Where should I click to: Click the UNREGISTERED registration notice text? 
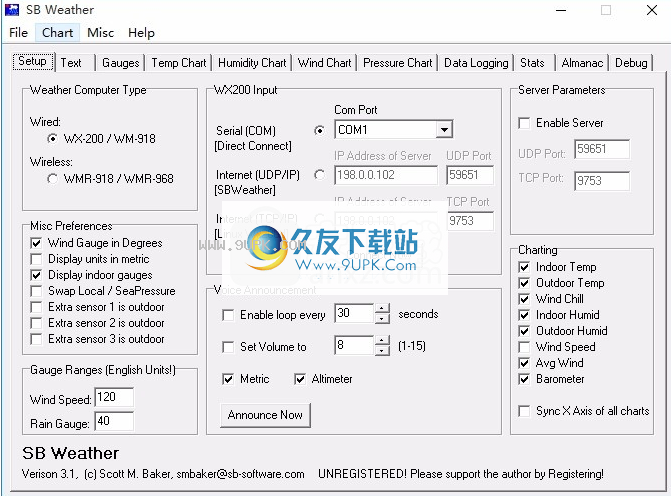(460, 474)
